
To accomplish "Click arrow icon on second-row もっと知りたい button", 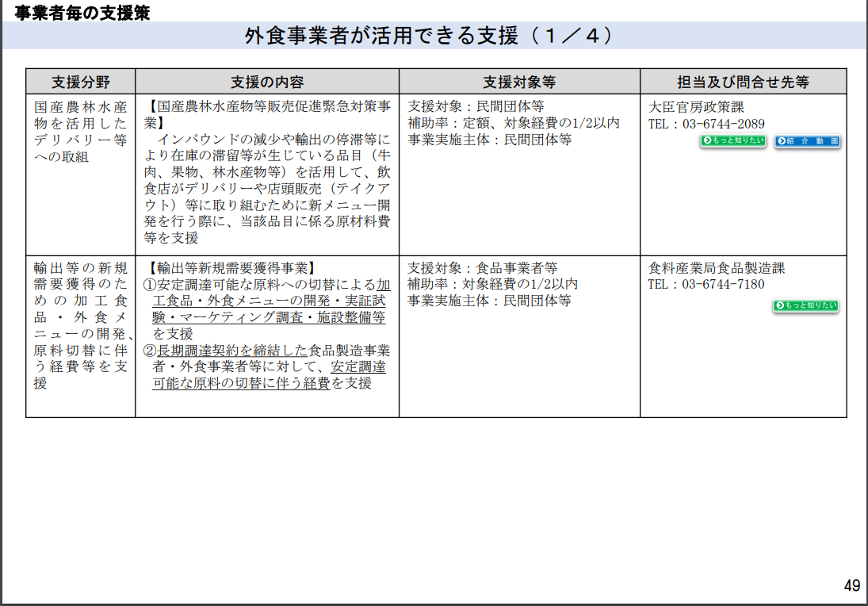I will point(780,305).
